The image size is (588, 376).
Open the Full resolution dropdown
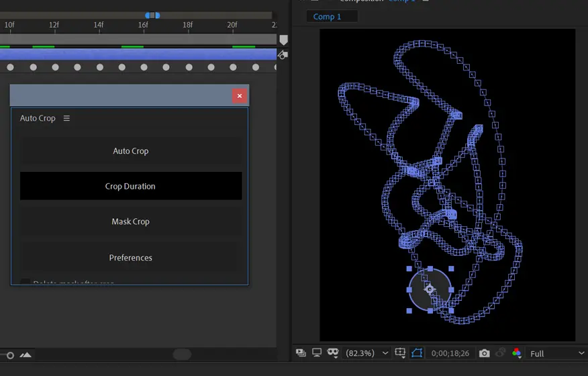[557, 353]
